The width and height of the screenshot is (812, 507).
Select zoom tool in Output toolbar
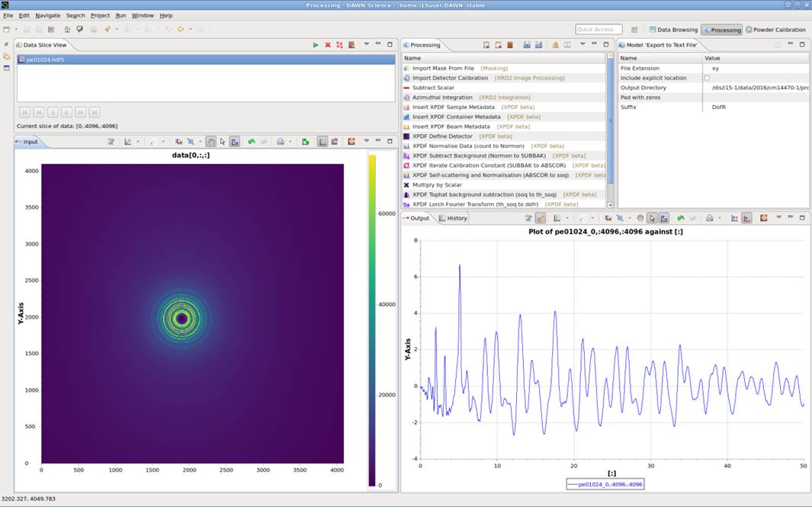coord(620,218)
